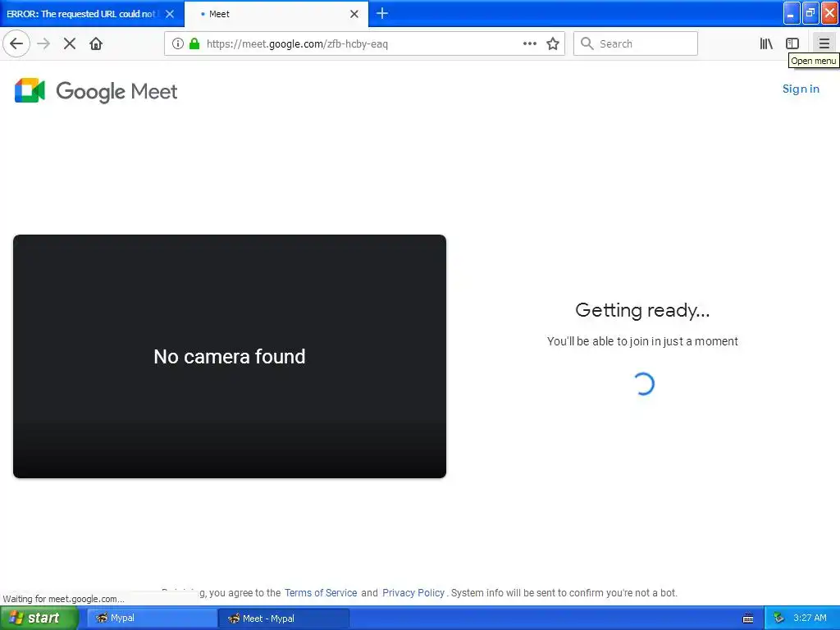Click the Google Meet title text
Viewport: 840px width, 630px height.
tap(116, 91)
